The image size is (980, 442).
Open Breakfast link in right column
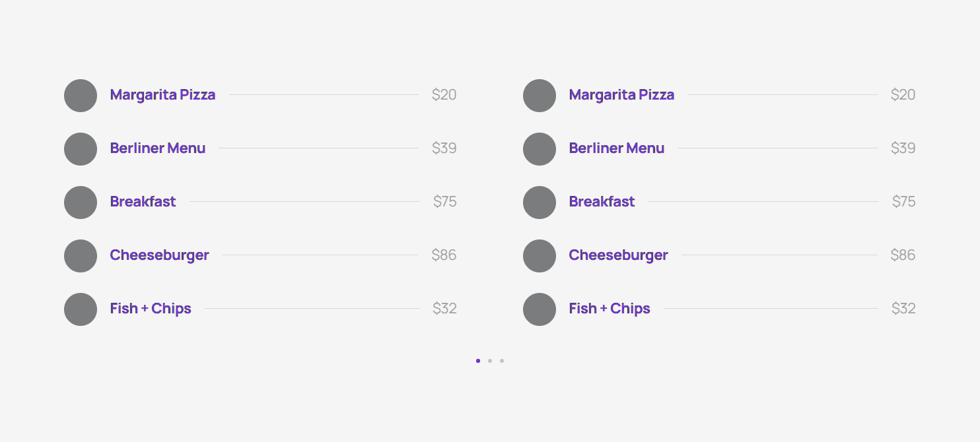tap(602, 202)
